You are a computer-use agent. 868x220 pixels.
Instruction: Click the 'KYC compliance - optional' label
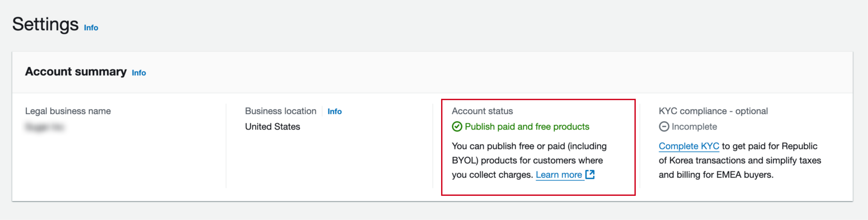pos(713,111)
